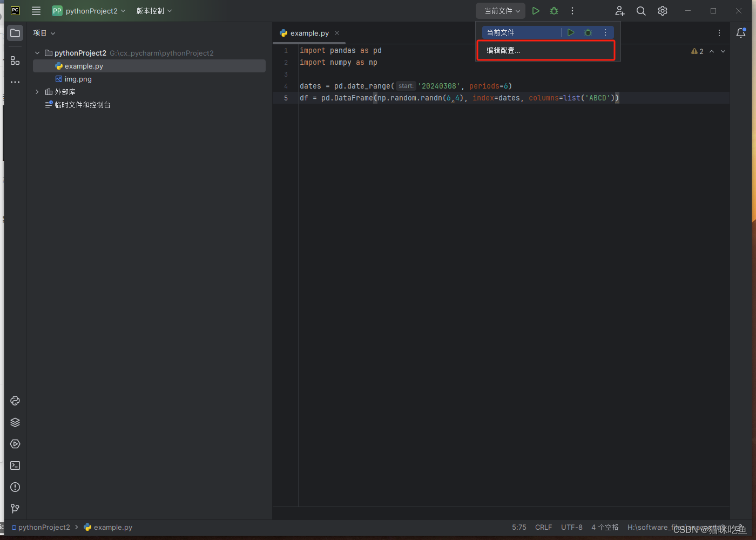Open the Structure tool window icon
This screenshot has height=540, width=756.
click(15, 61)
